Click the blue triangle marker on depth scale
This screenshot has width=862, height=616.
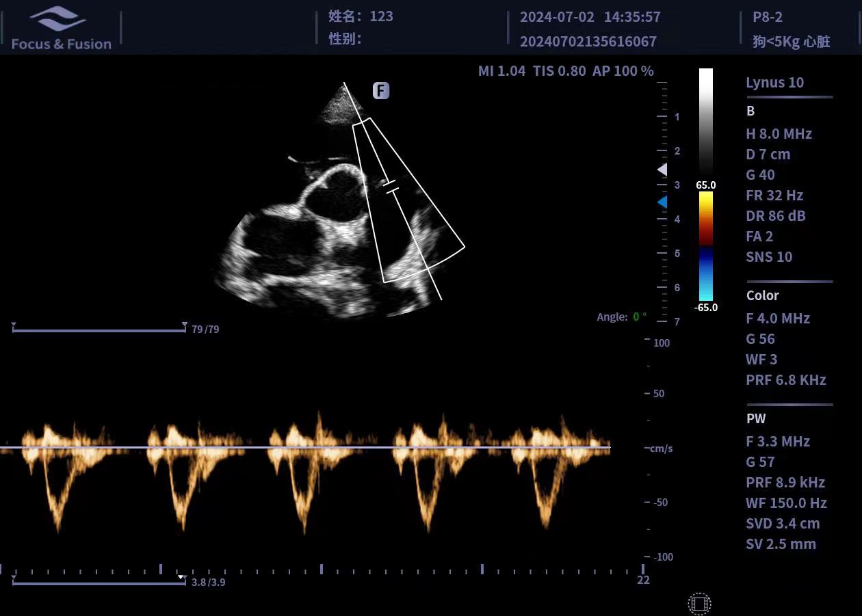click(662, 202)
